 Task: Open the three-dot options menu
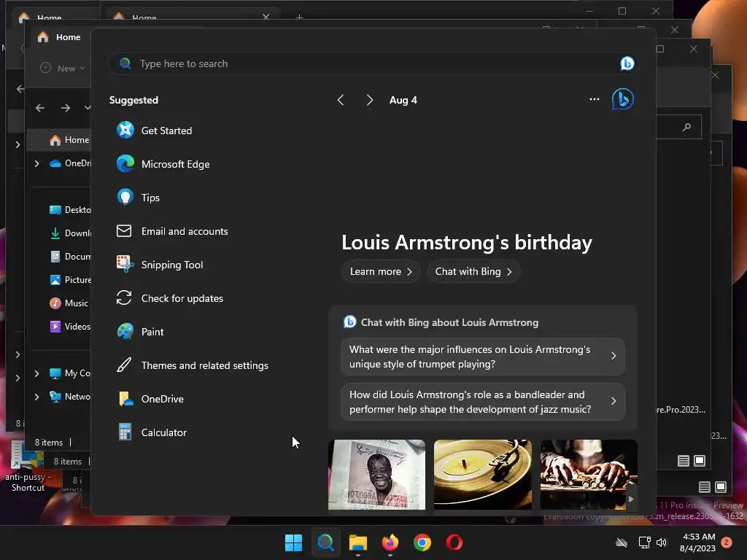tap(594, 99)
